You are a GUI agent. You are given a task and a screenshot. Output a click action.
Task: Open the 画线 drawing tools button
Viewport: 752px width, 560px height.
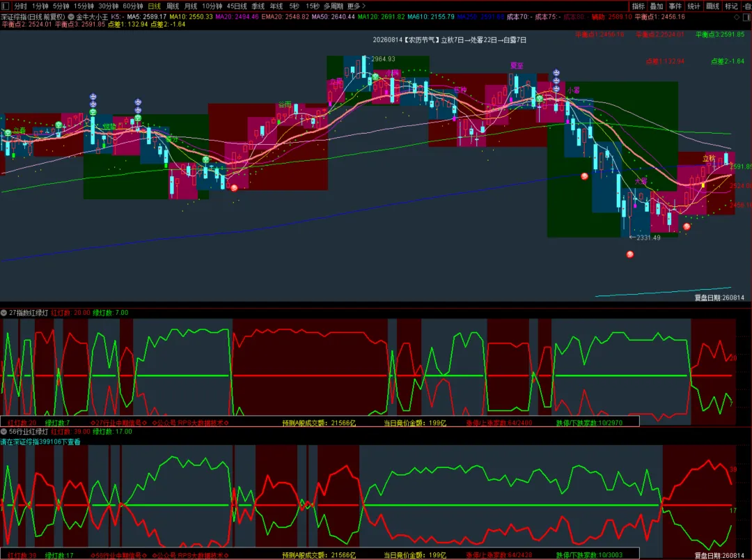(x=713, y=6)
